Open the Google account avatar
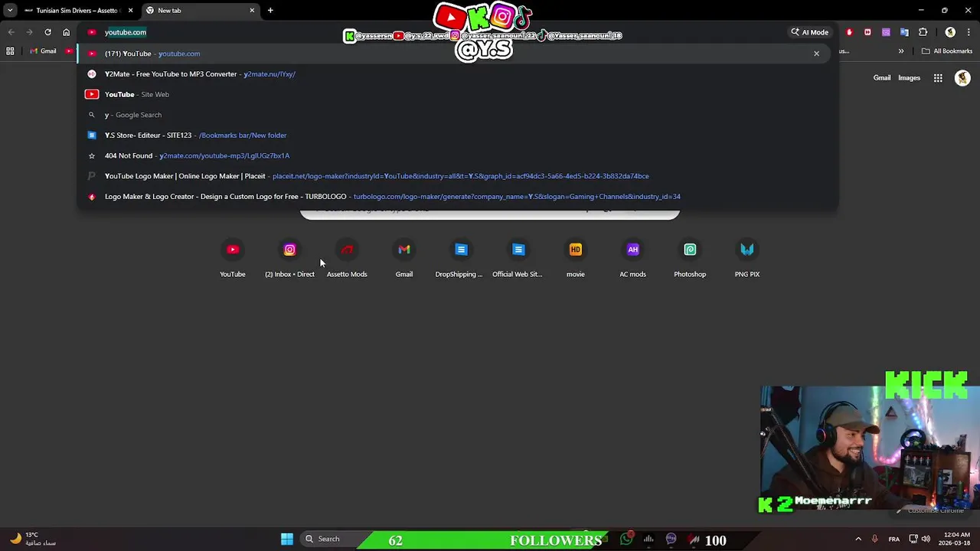This screenshot has width=980, height=551. pyautogui.click(x=962, y=78)
